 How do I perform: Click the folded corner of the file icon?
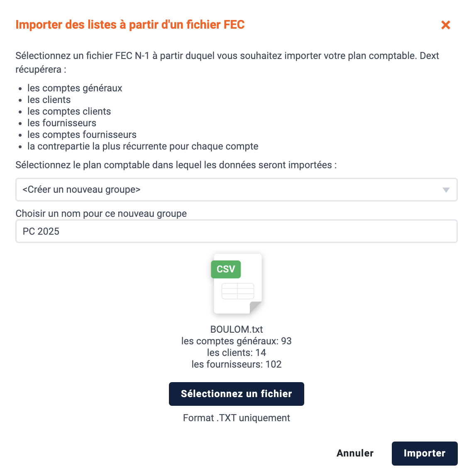255,307
